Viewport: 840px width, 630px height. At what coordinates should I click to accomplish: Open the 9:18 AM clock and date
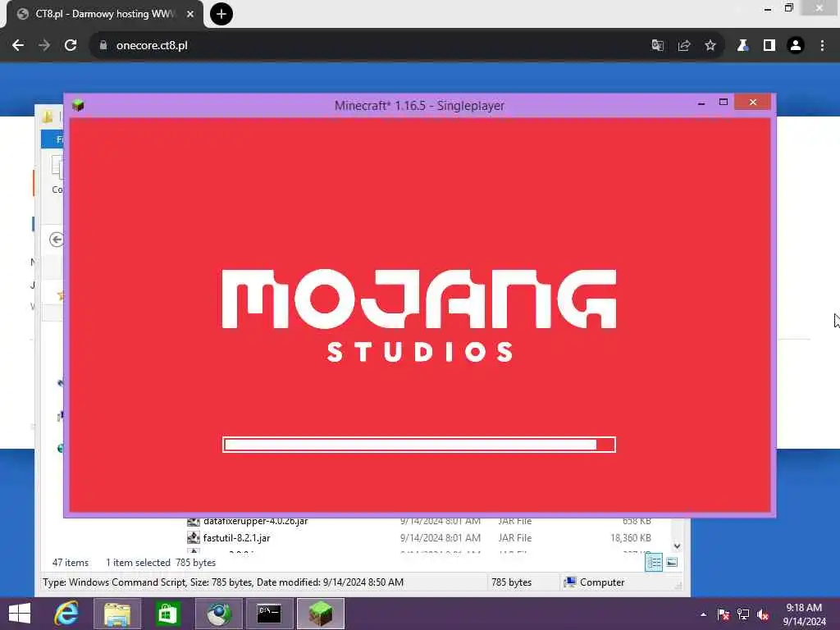[x=804, y=614]
